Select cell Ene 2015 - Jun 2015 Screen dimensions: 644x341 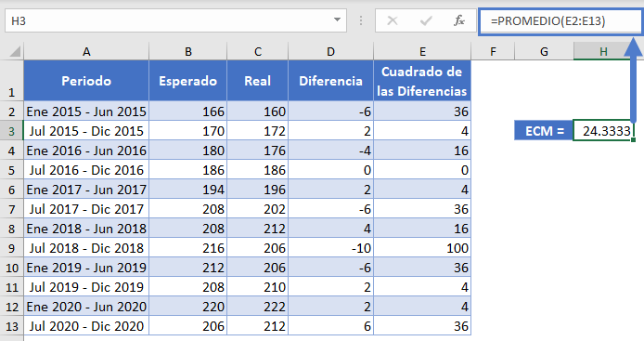pos(86,111)
